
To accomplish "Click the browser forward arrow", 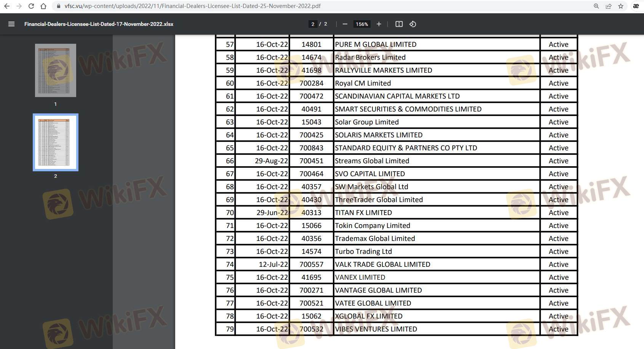I will tap(19, 6).
